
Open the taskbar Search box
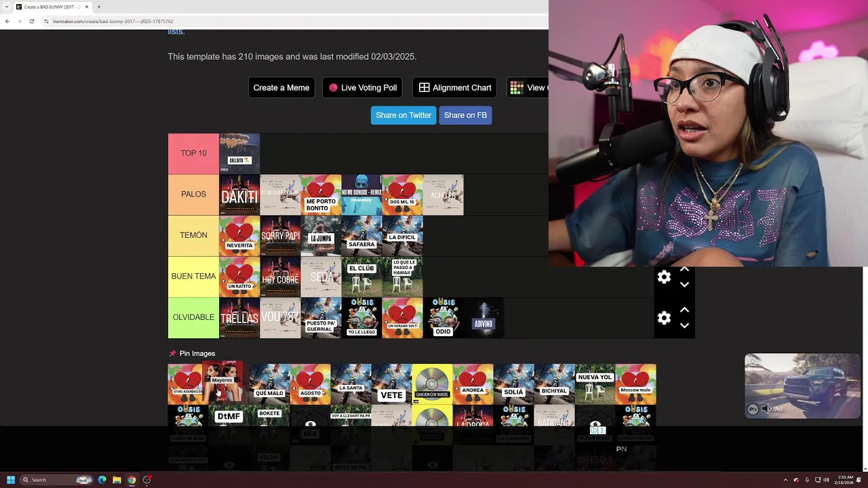pos(56,480)
